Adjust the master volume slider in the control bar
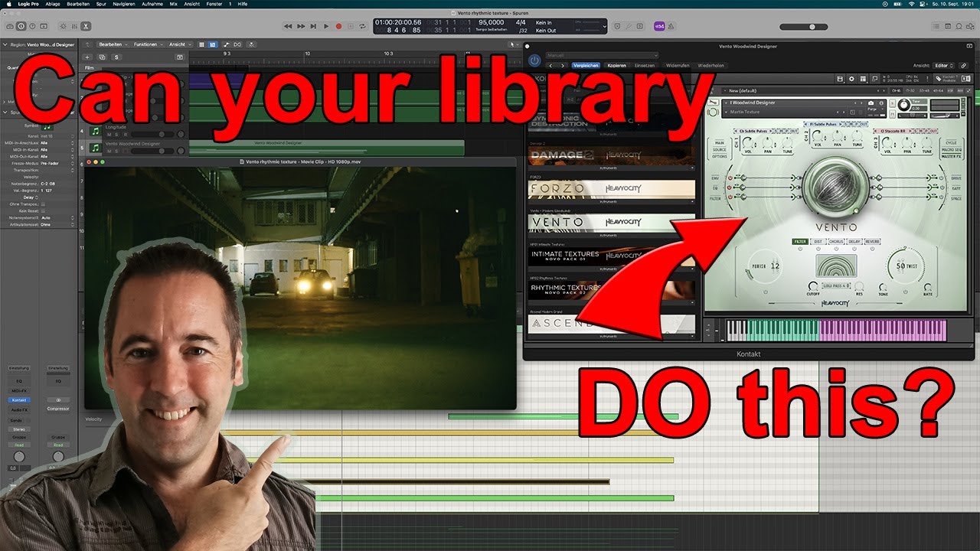The width and height of the screenshot is (980, 551). 803,27
